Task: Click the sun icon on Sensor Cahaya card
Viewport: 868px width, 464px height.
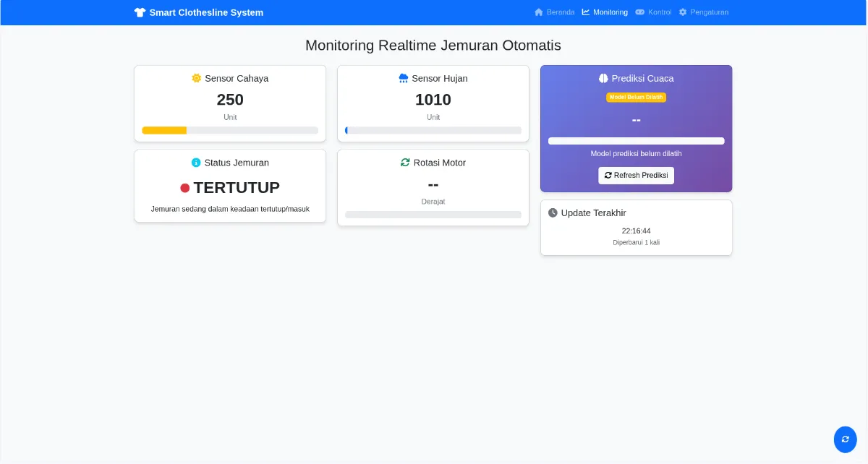Action: (197, 78)
